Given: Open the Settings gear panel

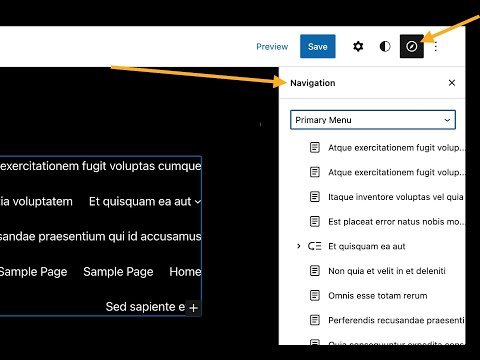Looking at the screenshot, I should point(358,46).
